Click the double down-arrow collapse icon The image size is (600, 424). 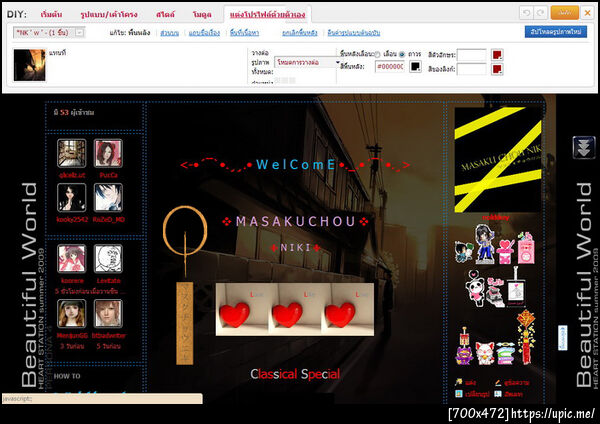tap(584, 147)
